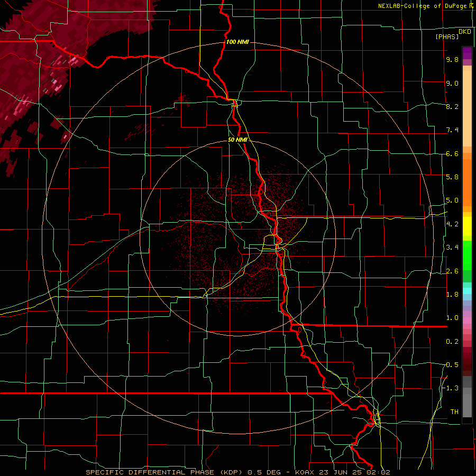Click the SPECIFIC DIFFERENTIAL PHASE caption text
The image size is (476, 476).
150,472
